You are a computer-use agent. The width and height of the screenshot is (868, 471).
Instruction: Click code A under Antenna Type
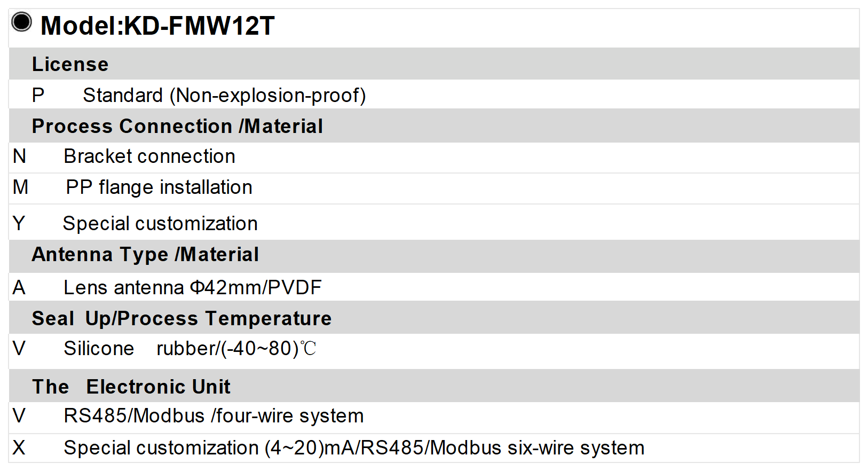point(19,287)
